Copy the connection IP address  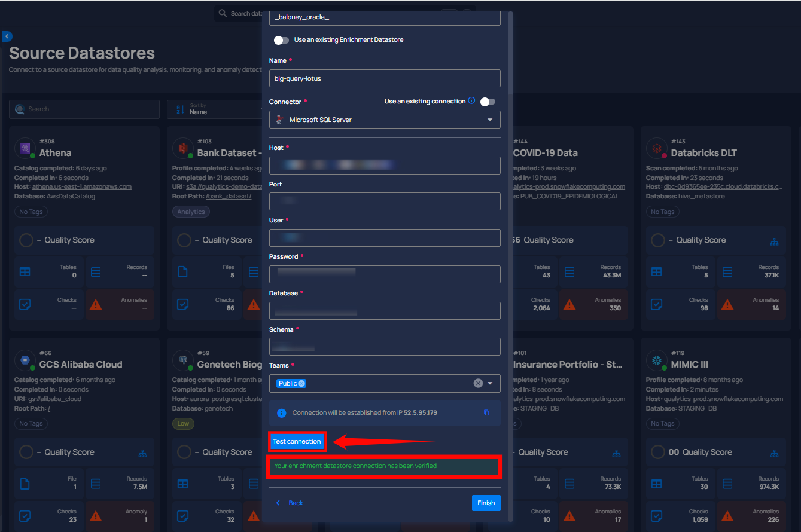[x=486, y=413]
